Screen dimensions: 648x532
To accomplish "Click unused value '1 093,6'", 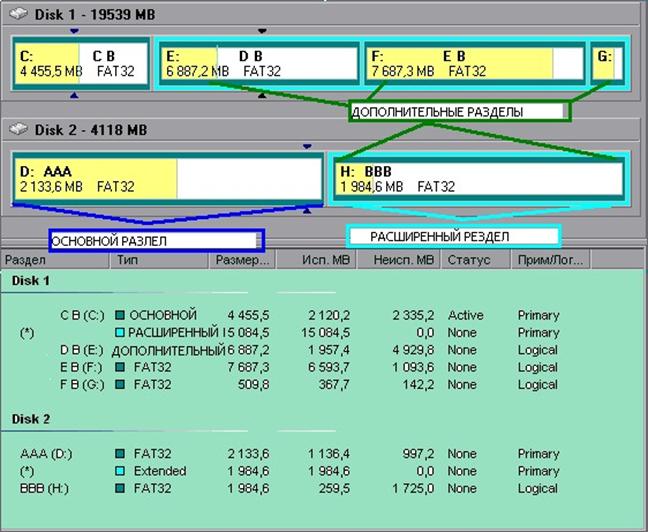I will coord(413,367).
